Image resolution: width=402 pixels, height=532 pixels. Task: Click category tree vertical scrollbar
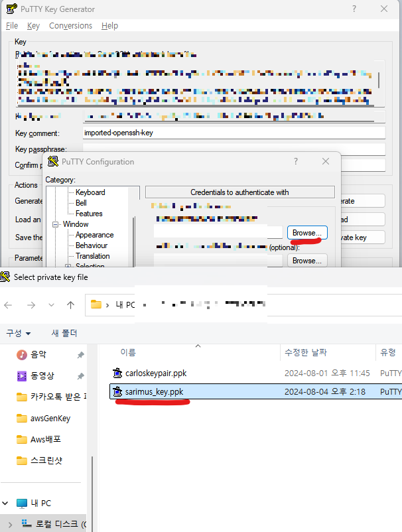pos(133,241)
